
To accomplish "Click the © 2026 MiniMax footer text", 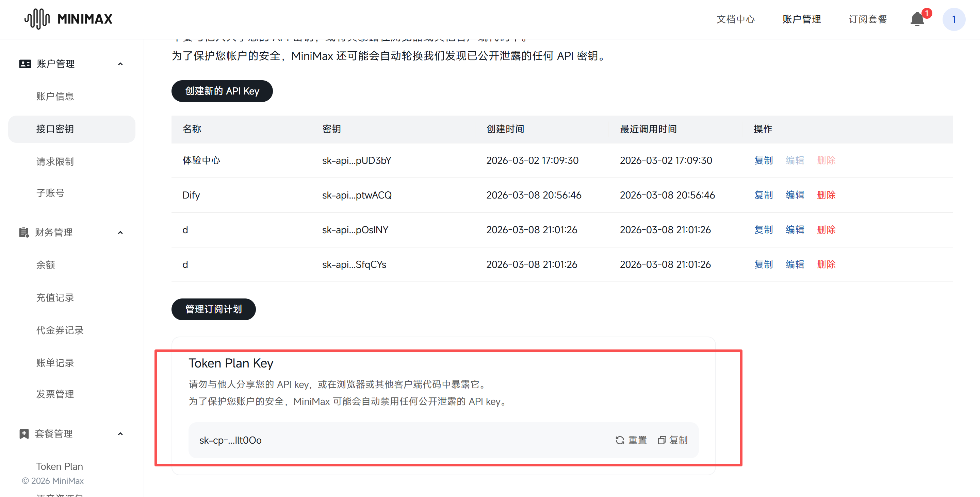I will pos(52,481).
